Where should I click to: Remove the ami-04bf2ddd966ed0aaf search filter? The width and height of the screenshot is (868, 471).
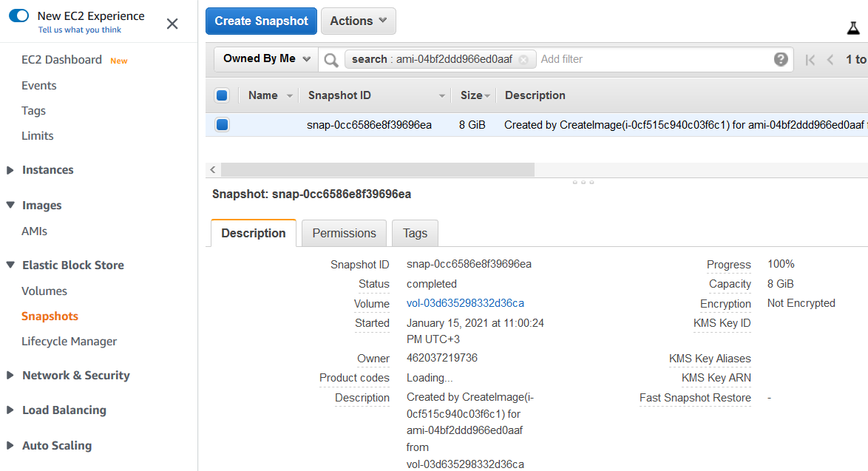(x=523, y=60)
